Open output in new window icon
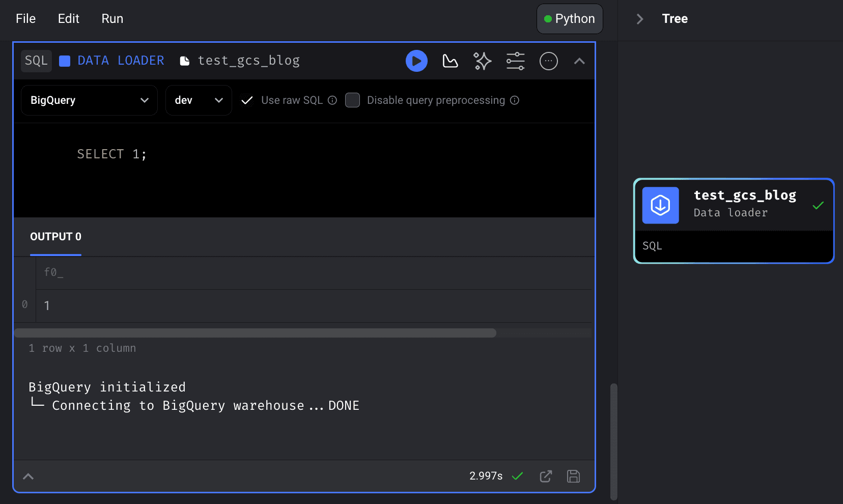 546,477
